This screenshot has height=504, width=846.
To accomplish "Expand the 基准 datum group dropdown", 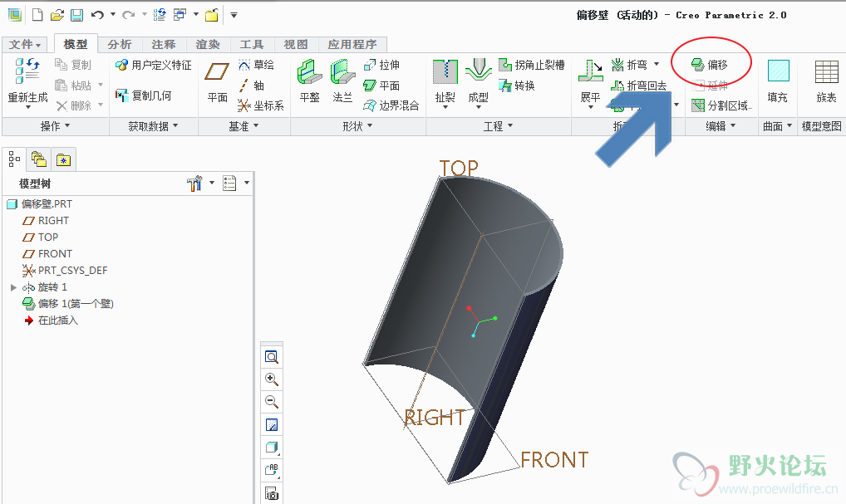I will (243, 126).
